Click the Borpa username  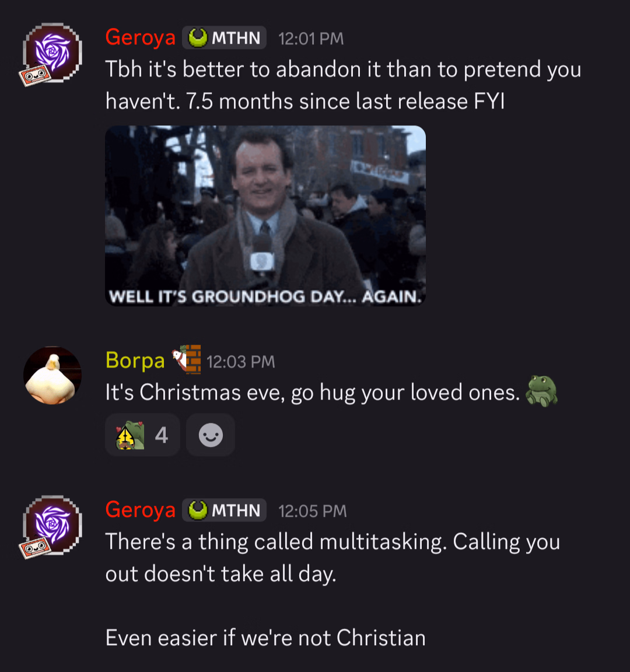tap(135, 360)
